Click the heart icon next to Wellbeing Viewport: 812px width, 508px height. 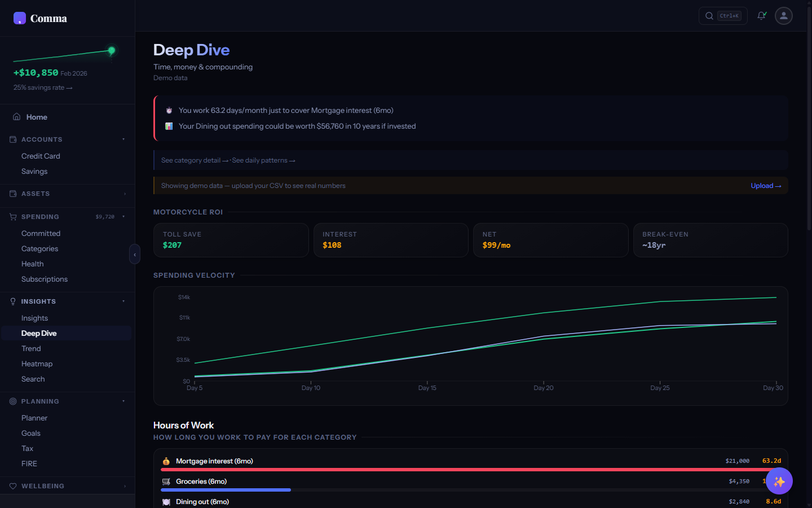[x=12, y=486]
